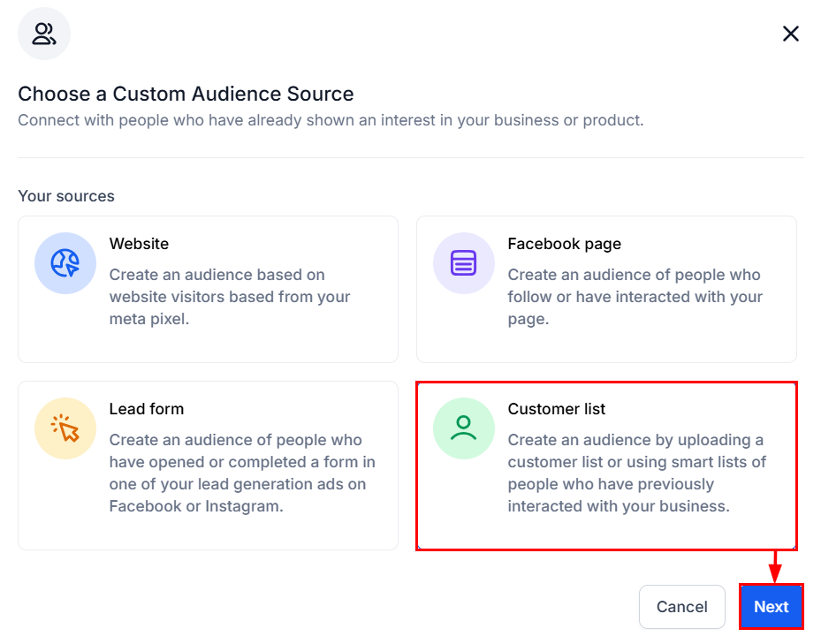Click the orange cursor Lead form icon
The width and height of the screenshot is (821, 644).
(x=65, y=428)
